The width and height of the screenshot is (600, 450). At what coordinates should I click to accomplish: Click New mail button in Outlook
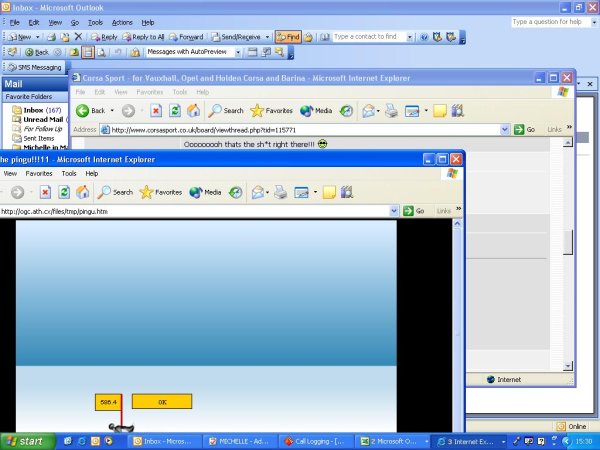pyautogui.click(x=20, y=37)
